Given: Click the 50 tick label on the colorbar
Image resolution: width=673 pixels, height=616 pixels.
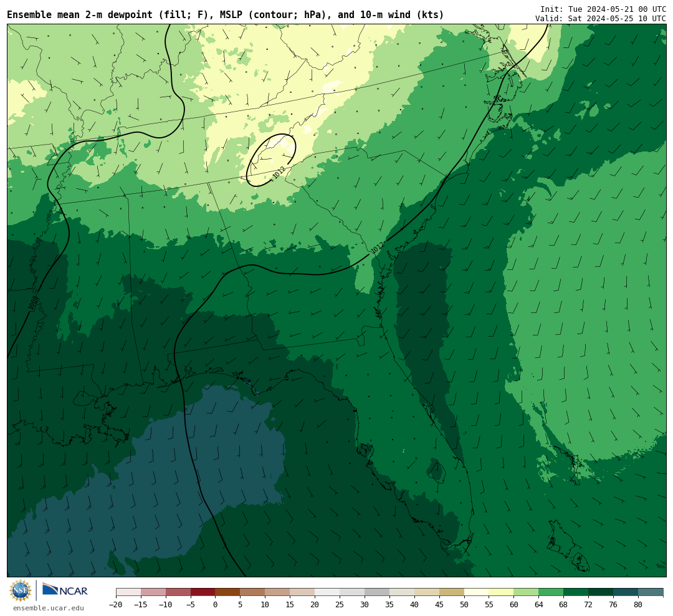Looking at the screenshot, I should [464, 605].
